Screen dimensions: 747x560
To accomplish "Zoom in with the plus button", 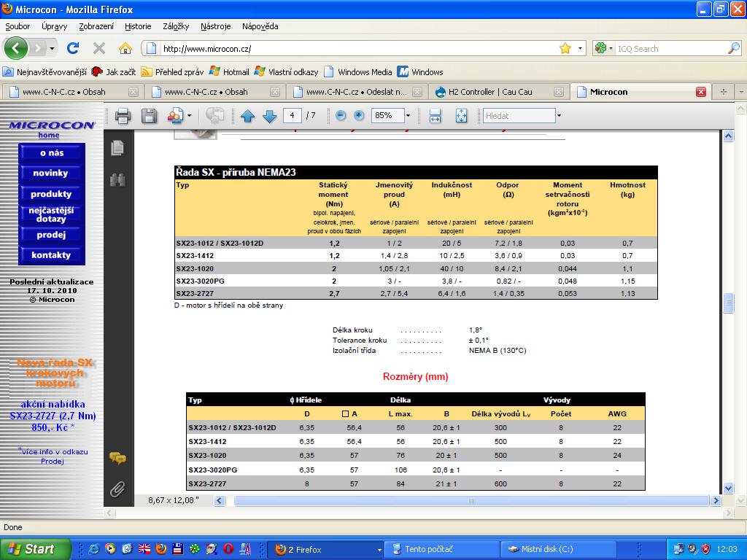I will (359, 116).
